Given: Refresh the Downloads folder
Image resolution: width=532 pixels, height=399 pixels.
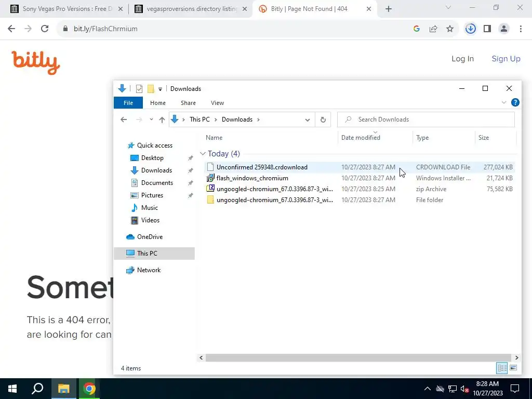Looking at the screenshot, I should pyautogui.click(x=323, y=120).
